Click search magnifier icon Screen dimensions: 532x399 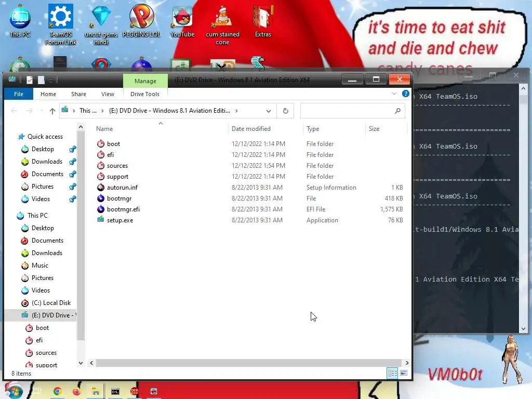click(397, 111)
